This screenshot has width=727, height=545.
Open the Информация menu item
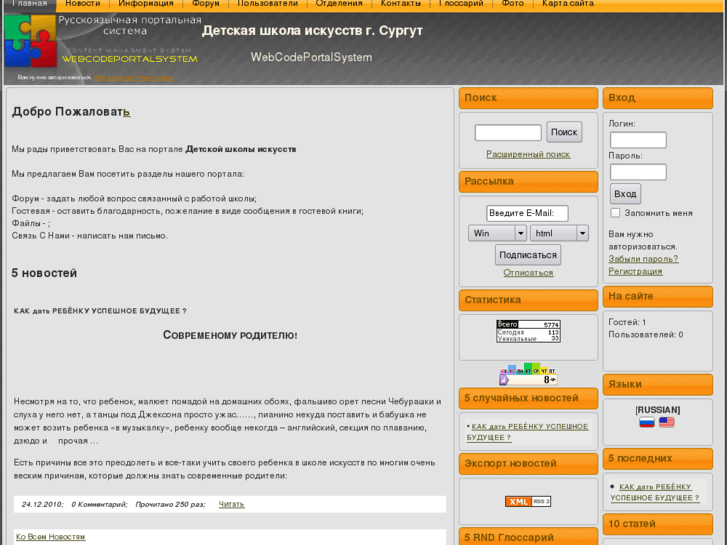(146, 4)
